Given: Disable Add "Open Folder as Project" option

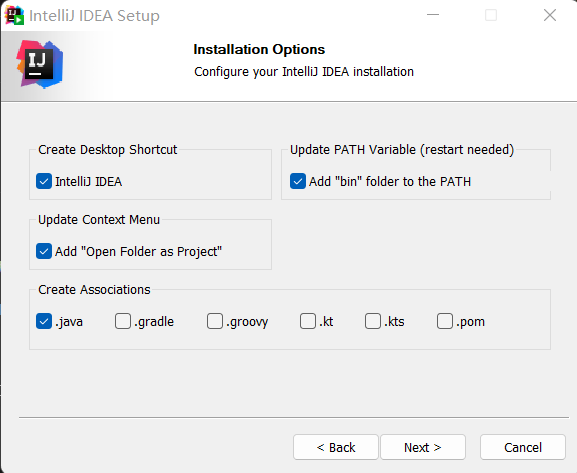Looking at the screenshot, I should tap(44, 251).
